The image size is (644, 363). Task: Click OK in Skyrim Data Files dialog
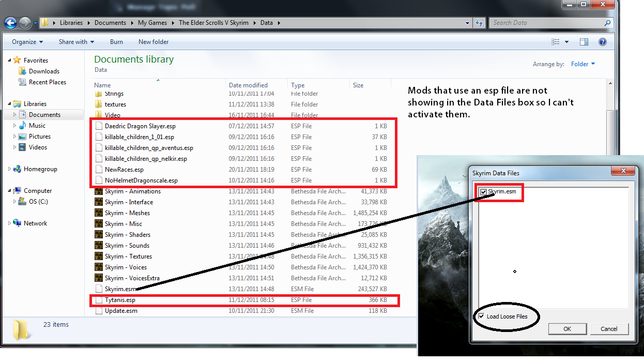point(567,329)
